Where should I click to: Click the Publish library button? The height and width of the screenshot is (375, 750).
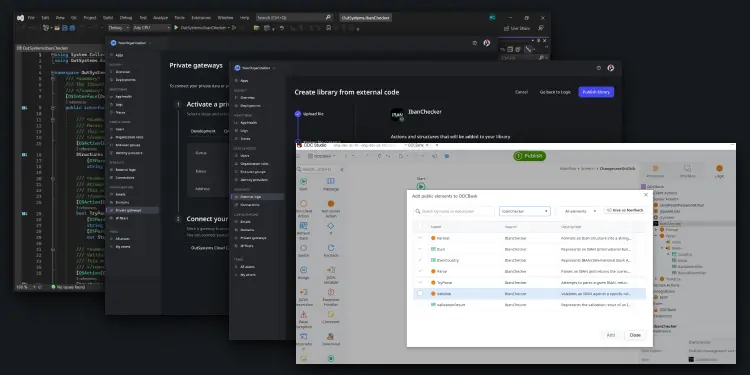pyautogui.click(x=596, y=92)
